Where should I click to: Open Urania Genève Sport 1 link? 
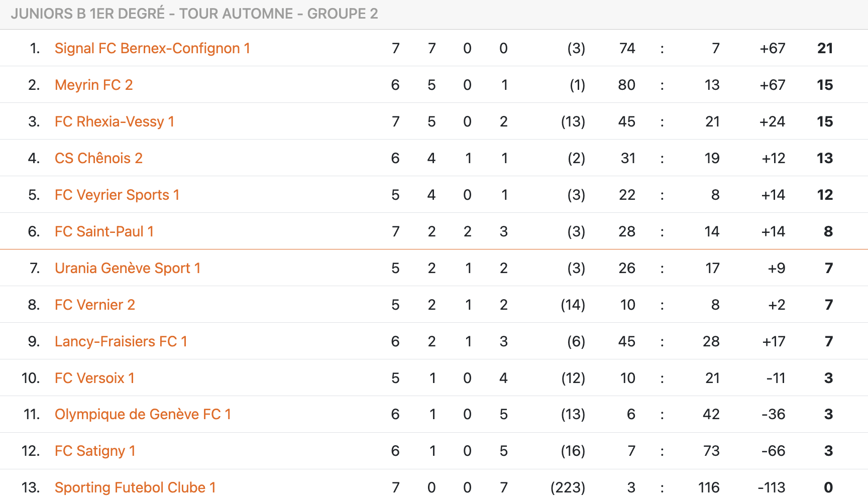coord(128,268)
